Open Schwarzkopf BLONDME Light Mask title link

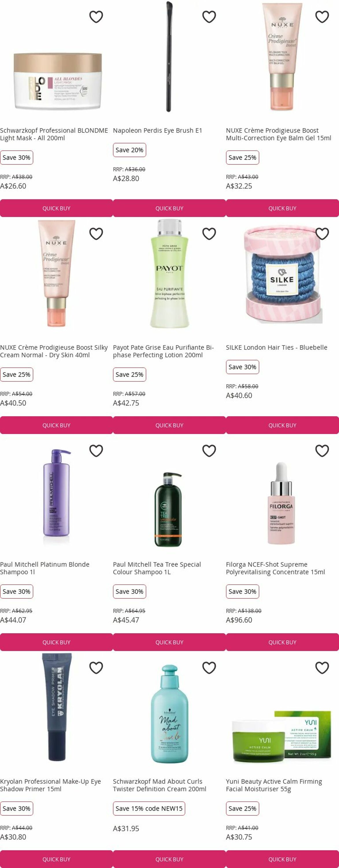[54, 134]
